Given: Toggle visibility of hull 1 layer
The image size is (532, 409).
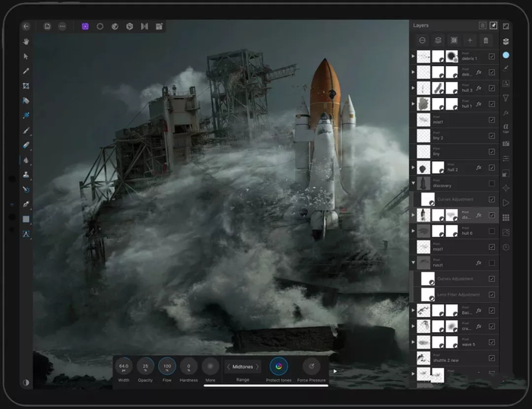Looking at the screenshot, I should pyautogui.click(x=492, y=104).
